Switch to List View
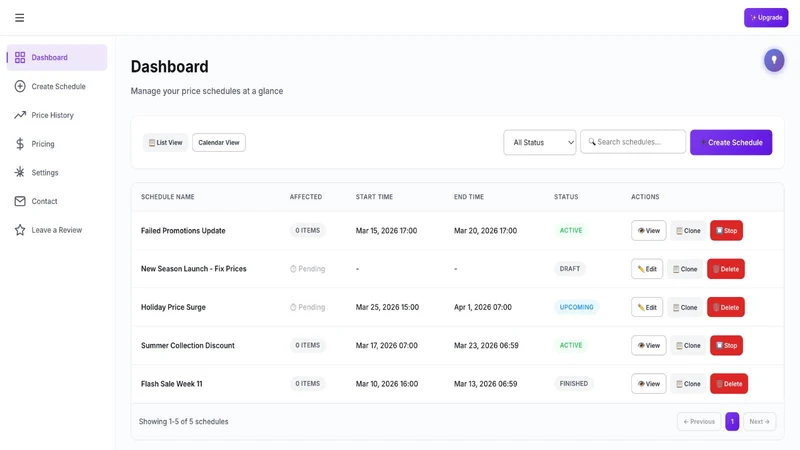 [165, 142]
